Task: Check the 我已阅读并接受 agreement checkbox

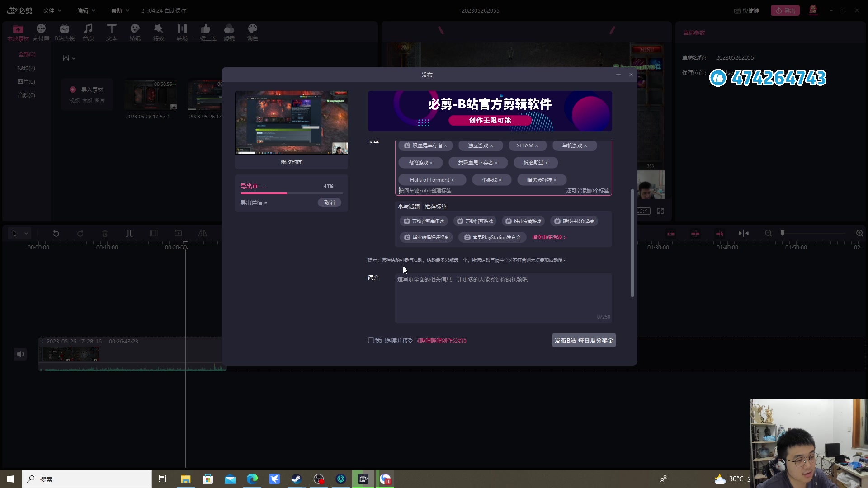Action: (371, 340)
